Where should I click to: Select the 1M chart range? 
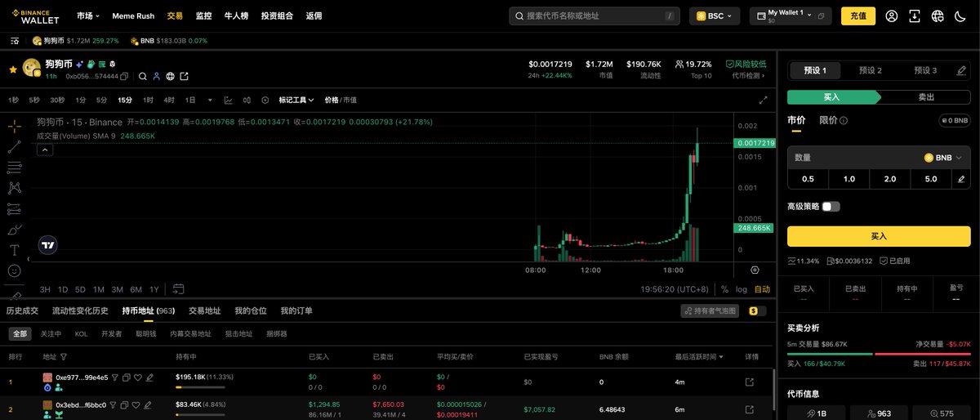click(98, 289)
